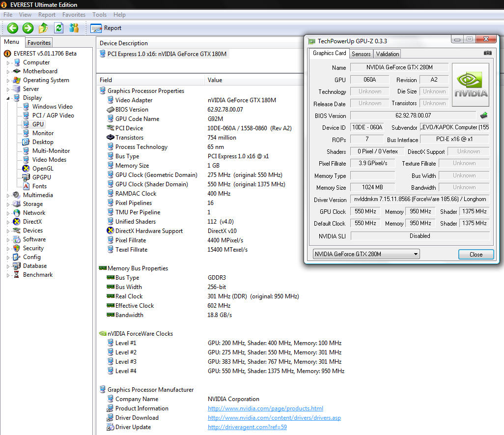Select the Level #4 ForceWare clock row
The height and width of the screenshot is (435, 504).
pyautogui.click(x=225, y=371)
